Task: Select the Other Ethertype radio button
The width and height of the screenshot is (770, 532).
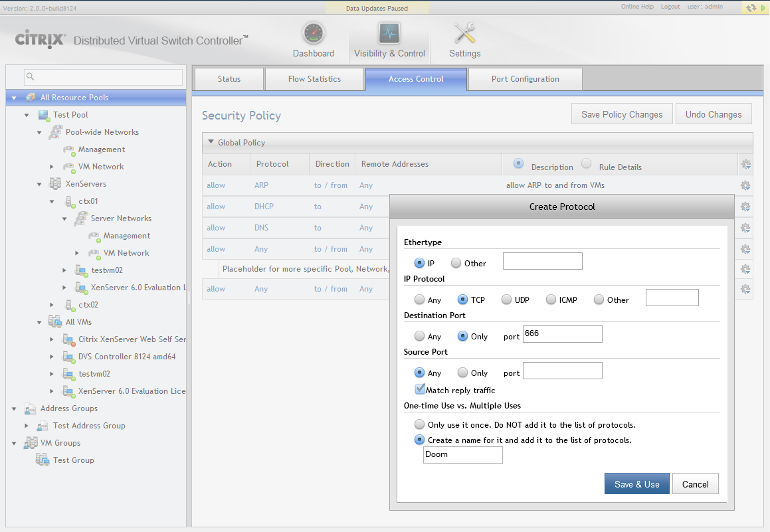Action: [x=456, y=263]
